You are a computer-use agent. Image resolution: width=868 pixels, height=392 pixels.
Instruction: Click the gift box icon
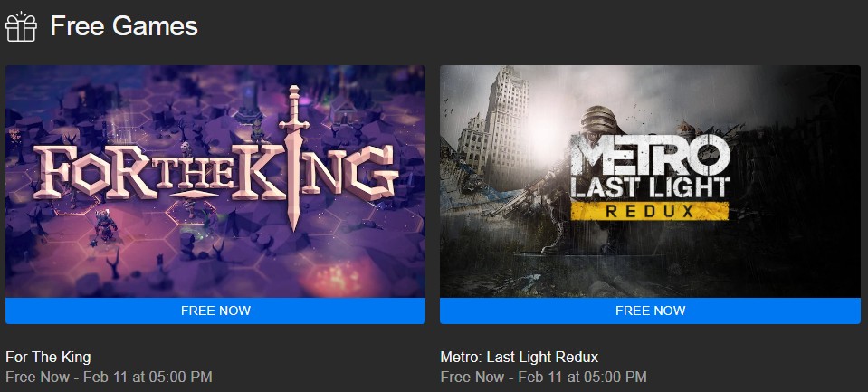click(21, 26)
